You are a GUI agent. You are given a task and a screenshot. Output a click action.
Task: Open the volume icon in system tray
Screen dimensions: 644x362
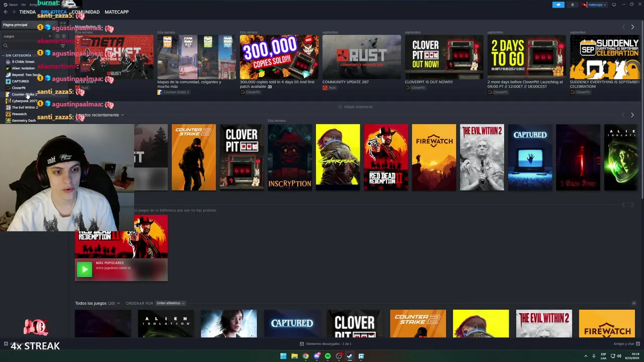(619, 356)
